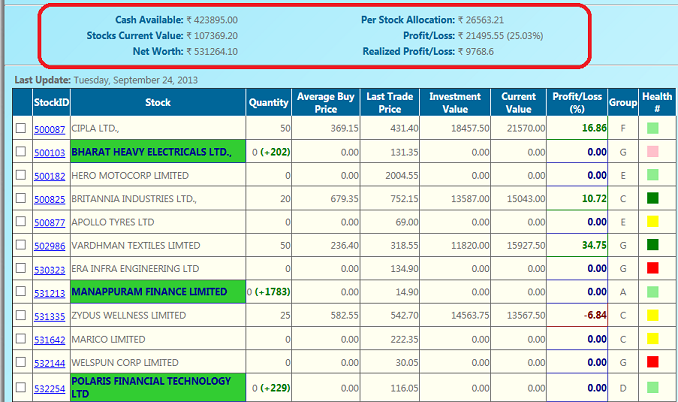Open stock ID link 500825
Screen dimensions: 678x402
click(x=50, y=199)
